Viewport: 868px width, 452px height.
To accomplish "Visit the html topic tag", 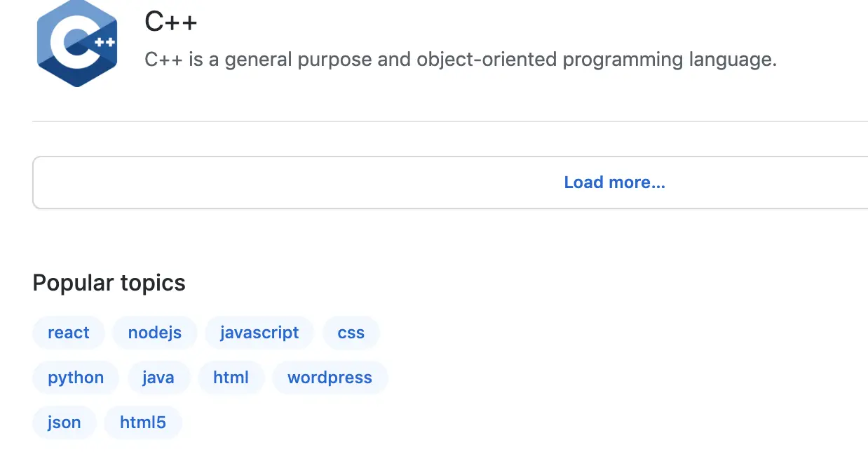I will coord(231,378).
